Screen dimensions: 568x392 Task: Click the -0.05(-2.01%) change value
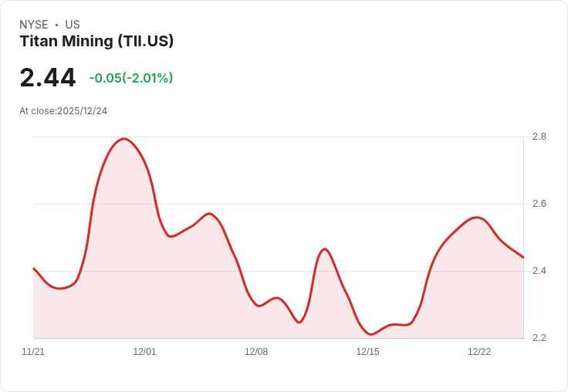(x=131, y=78)
